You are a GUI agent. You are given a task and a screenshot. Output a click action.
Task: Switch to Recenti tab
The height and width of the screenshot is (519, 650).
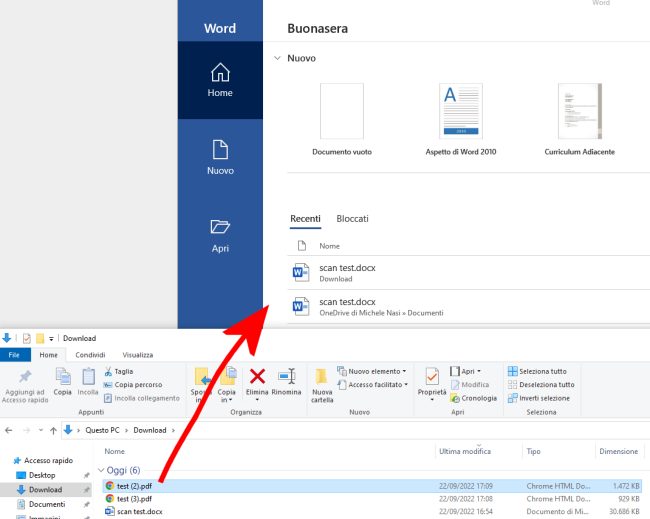point(305,219)
